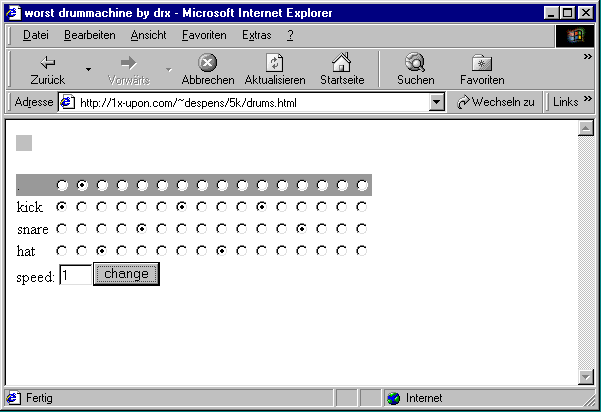Expand toolbar overflow chevron beside Favoriten

587,57
